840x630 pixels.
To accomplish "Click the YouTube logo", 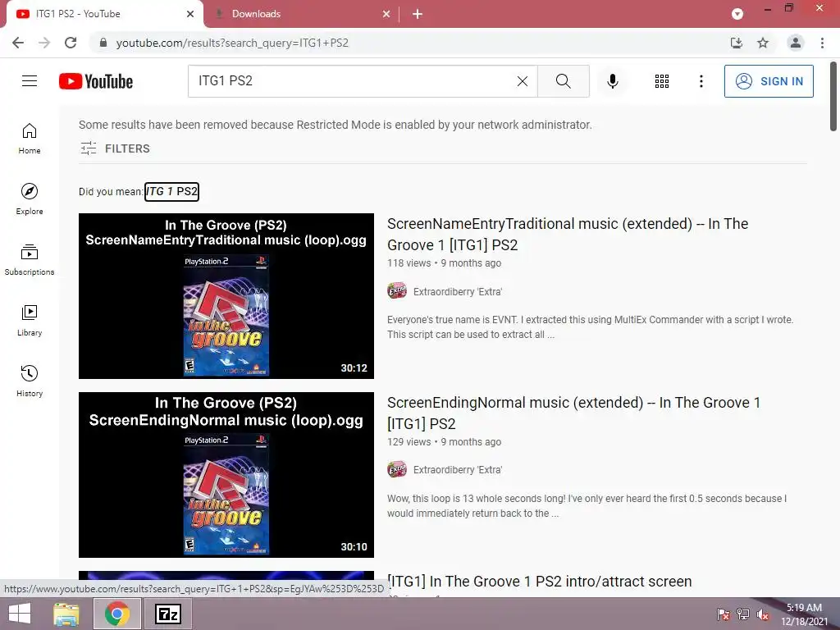I will (x=96, y=81).
